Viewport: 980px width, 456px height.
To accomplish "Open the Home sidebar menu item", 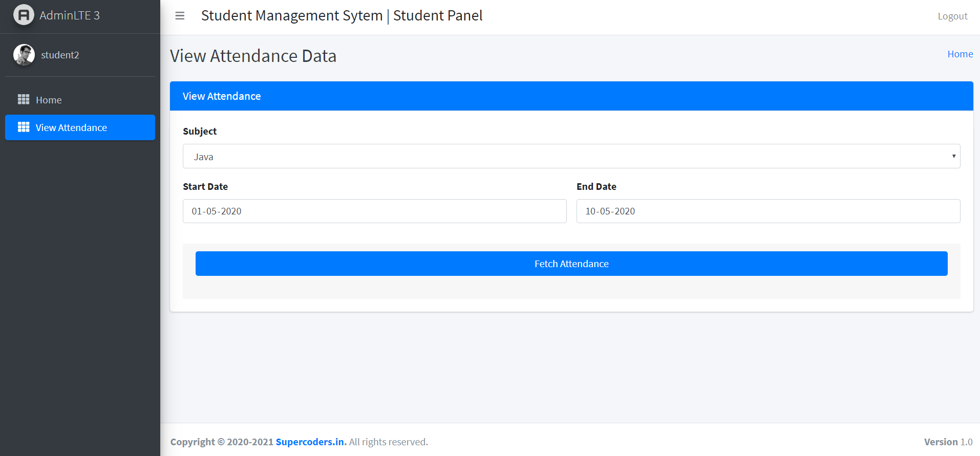I will [x=80, y=100].
